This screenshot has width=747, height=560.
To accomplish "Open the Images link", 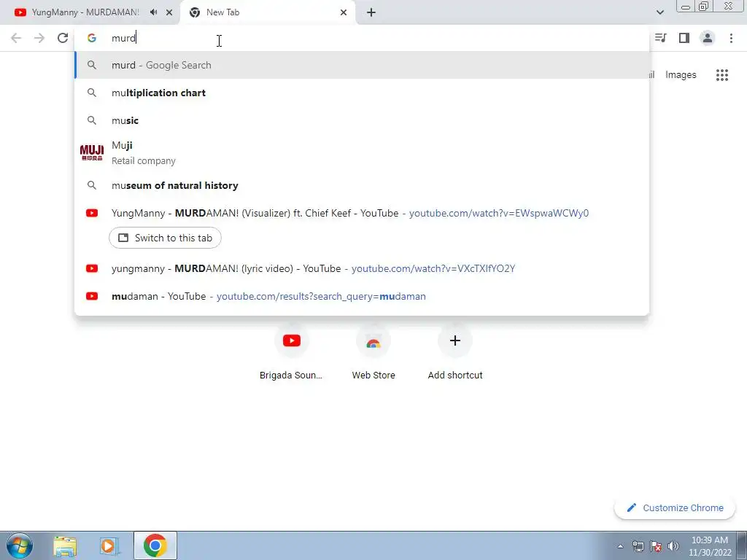I will pos(681,75).
